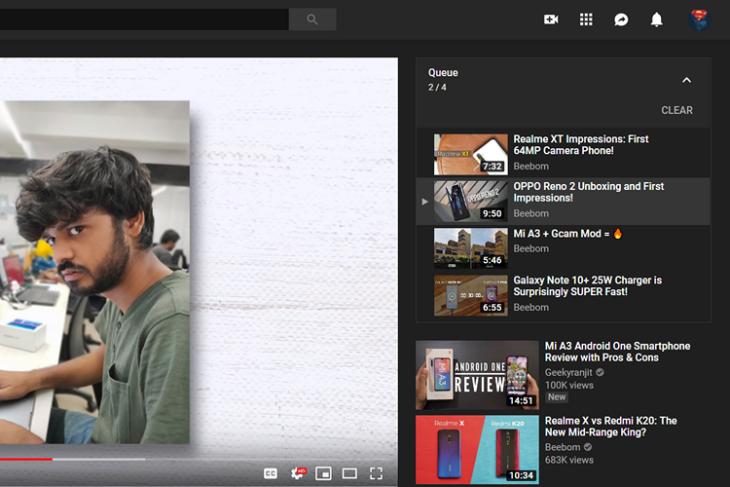Screen dimensions: 730x487
Task: Click the video progress bar
Action: coord(199,459)
